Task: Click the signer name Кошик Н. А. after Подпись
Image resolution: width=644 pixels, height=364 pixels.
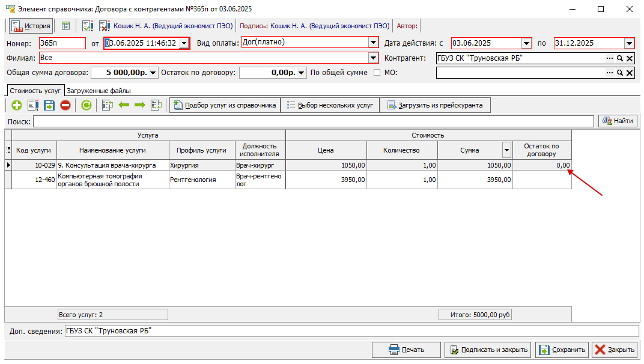Action: click(x=330, y=26)
